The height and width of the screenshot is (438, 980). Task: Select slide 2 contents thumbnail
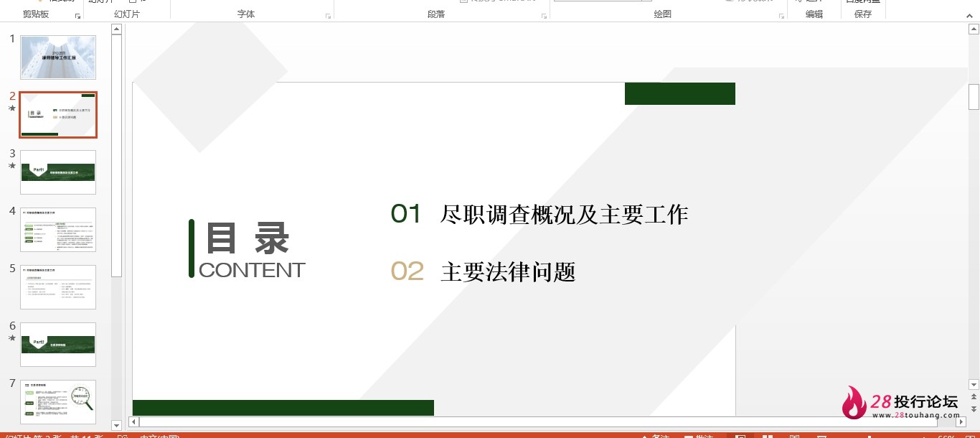coord(58,115)
